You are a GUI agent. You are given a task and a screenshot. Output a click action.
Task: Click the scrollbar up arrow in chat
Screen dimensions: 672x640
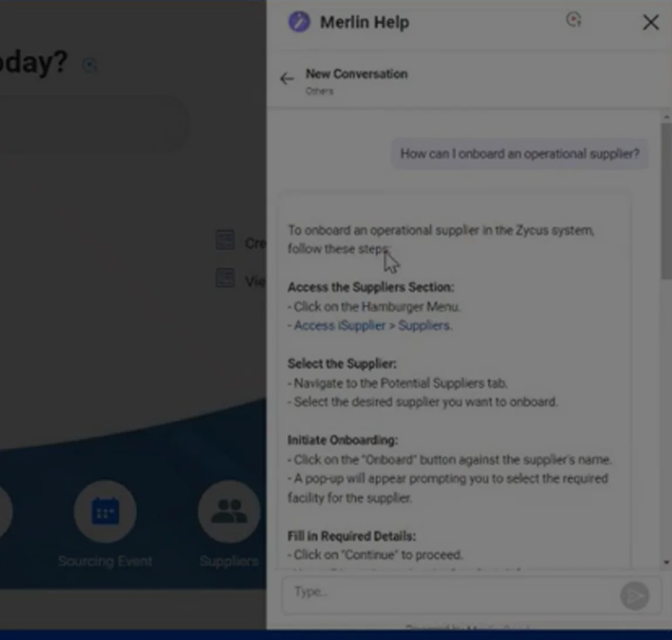click(666, 117)
